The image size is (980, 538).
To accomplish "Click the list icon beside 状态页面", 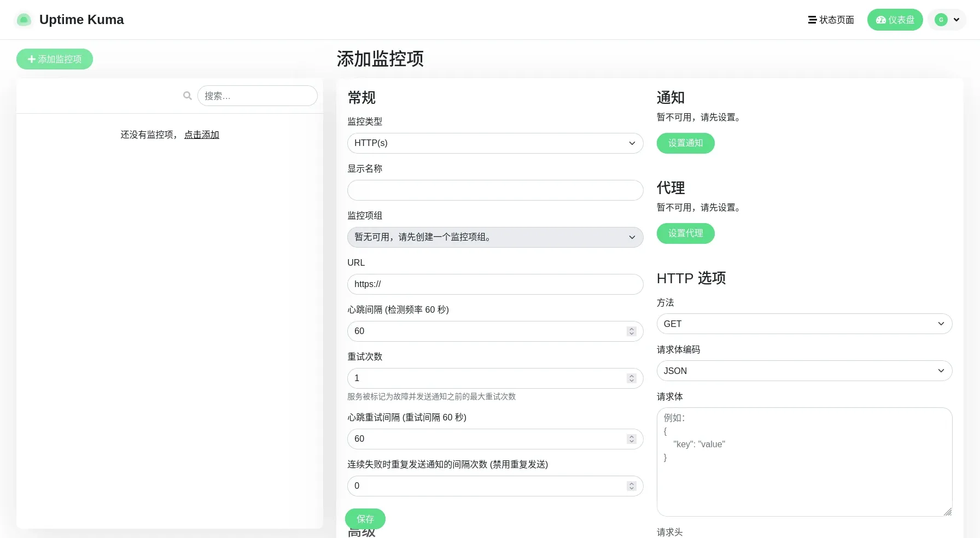I will pos(812,20).
